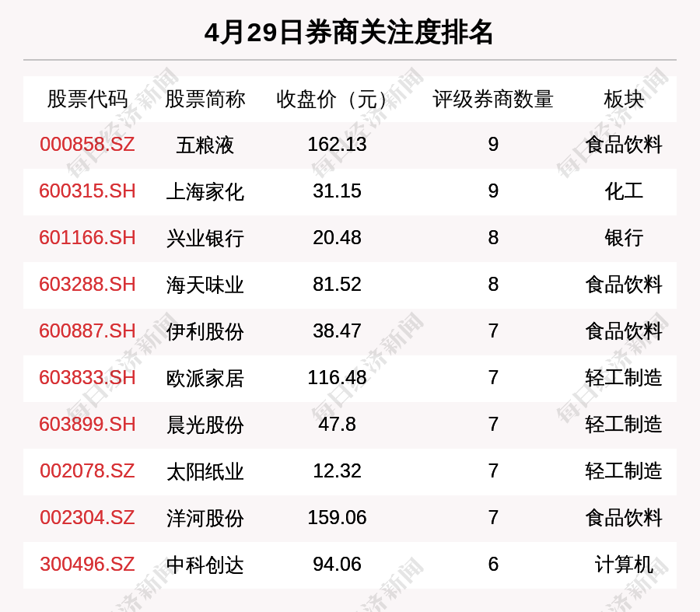The image size is (700, 612).
Task: Open stock code 002078.SZ
Action: pos(87,471)
